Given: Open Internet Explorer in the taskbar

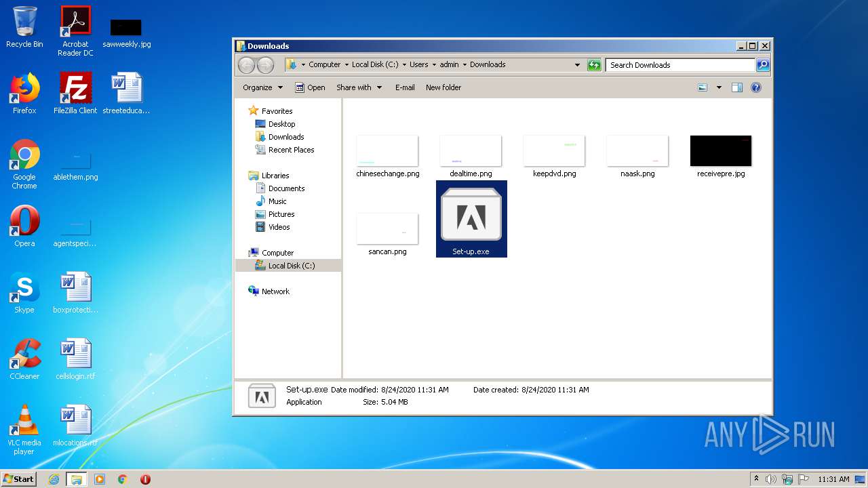Looking at the screenshot, I should tap(54, 479).
